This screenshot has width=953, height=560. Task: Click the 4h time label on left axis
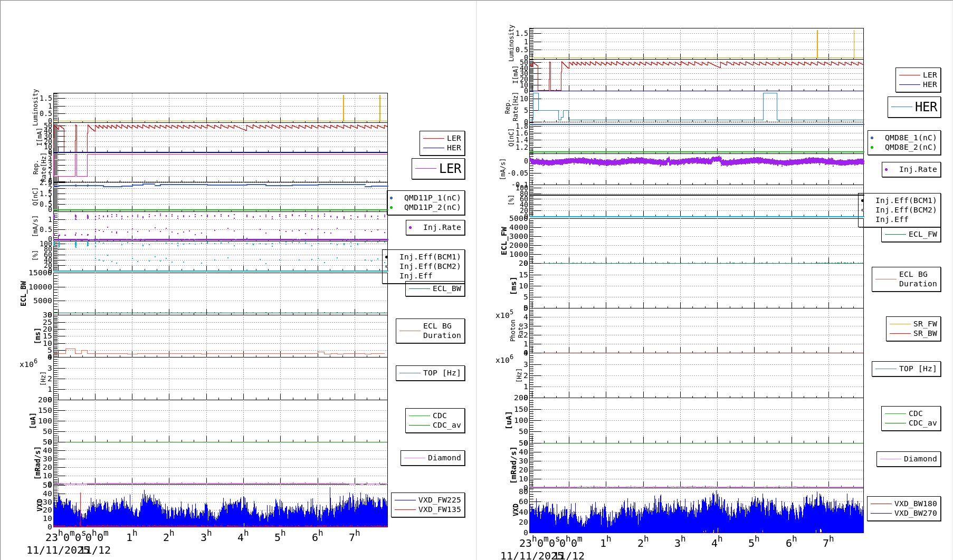tap(242, 537)
